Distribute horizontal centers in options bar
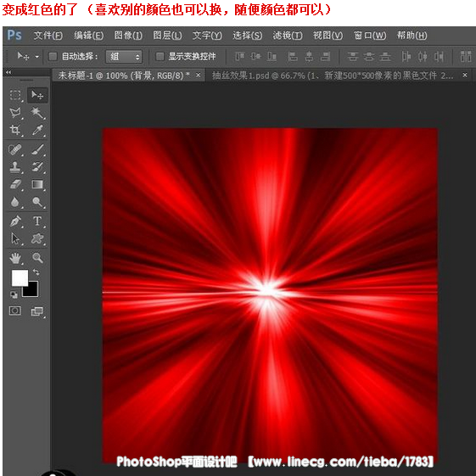This screenshot has width=476, height=476. click(x=423, y=57)
